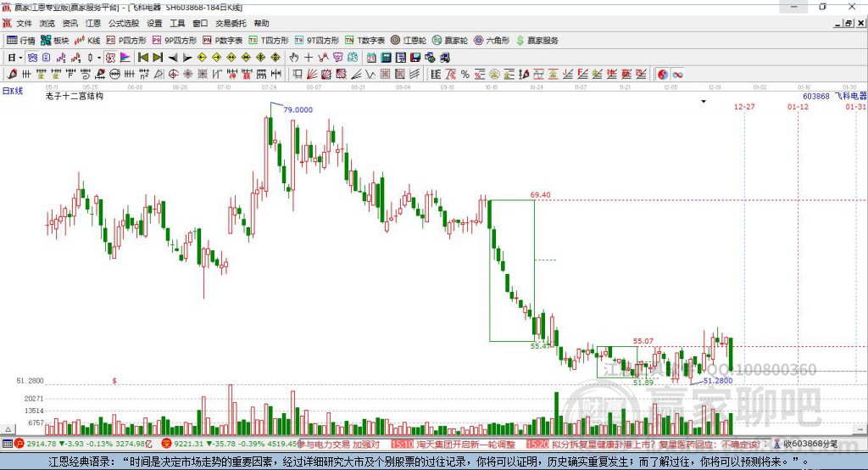Select the red pen drawing tool
Viewport: 868px width, 470px height.
tap(12, 75)
